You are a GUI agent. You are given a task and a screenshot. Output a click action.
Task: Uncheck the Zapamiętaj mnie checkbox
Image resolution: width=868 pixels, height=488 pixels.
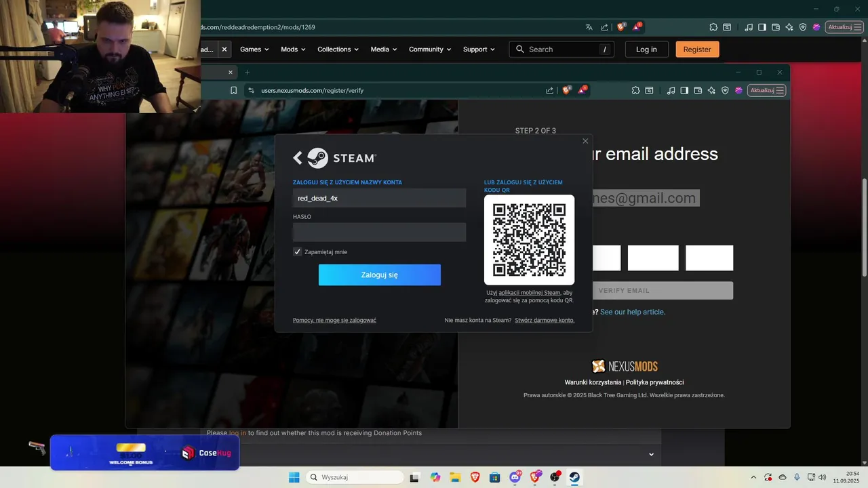point(297,251)
